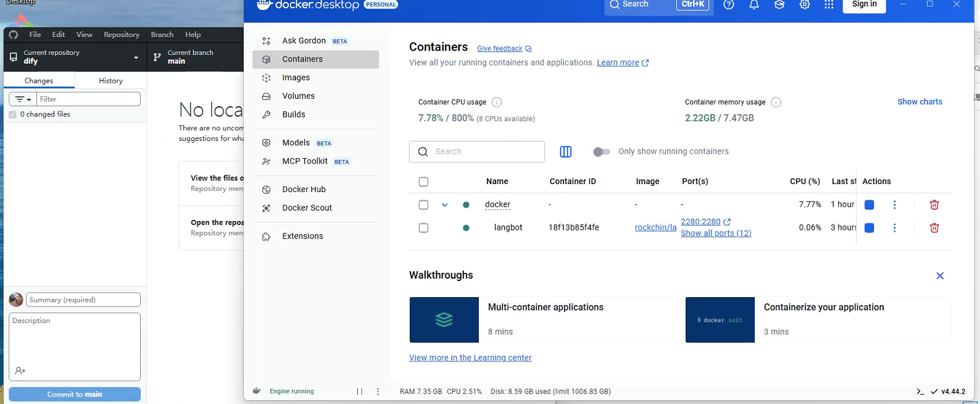980x404 pixels.
Task: Click the Images icon in sidebar
Action: click(x=267, y=78)
